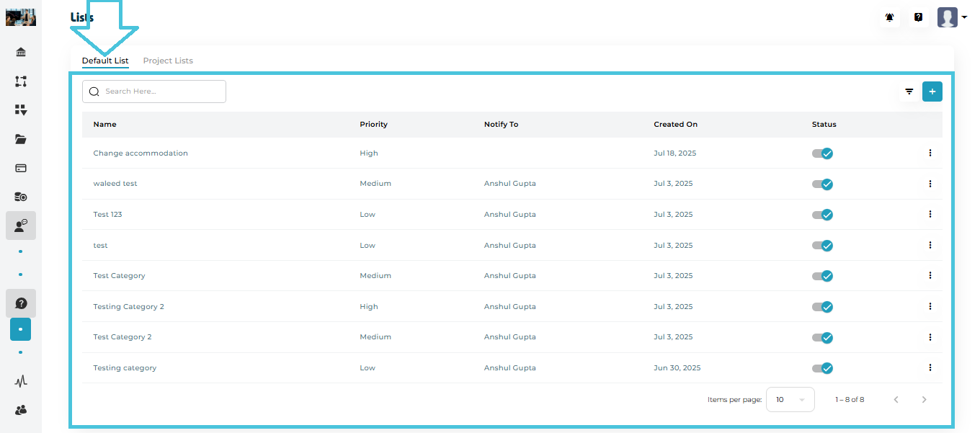Click the folder icon in sidebar
980x433 pixels.
click(21, 139)
